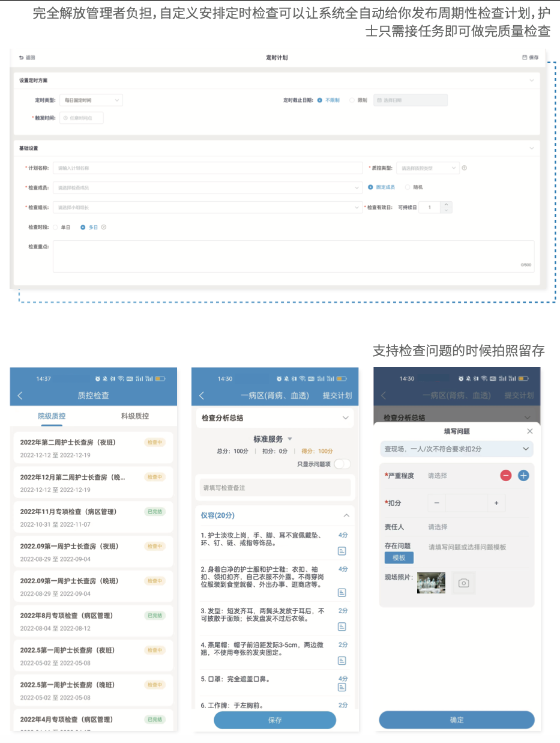Screen dimensions: 560x743
Task: Select 限制 for 定时截止日期
Action: click(x=358, y=100)
